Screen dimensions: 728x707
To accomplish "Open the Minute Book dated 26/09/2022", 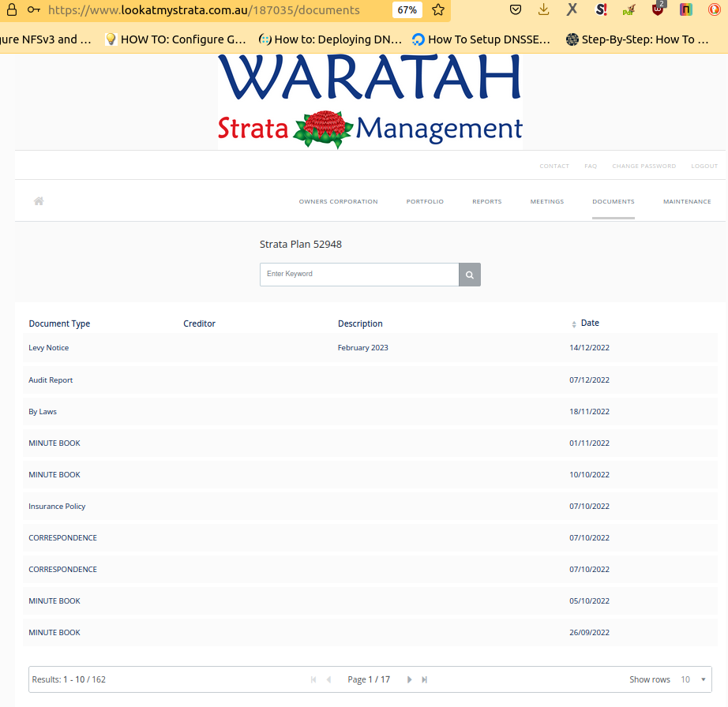I will (x=54, y=632).
